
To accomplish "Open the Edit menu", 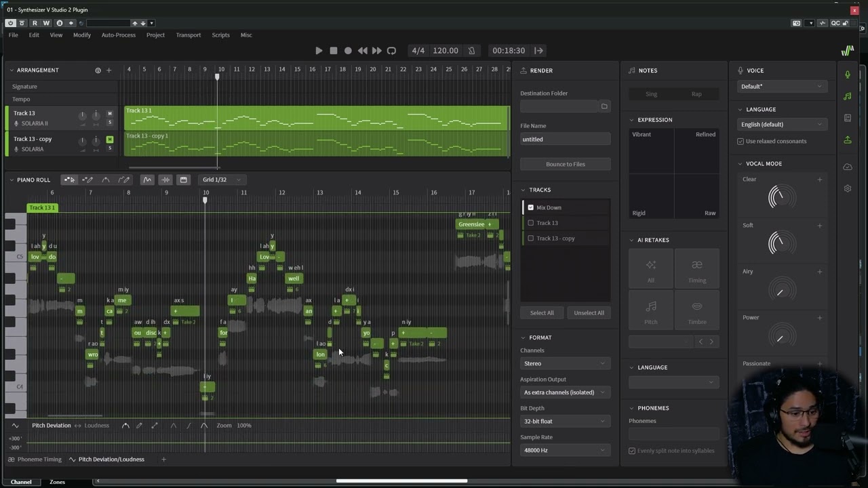I will click(34, 35).
